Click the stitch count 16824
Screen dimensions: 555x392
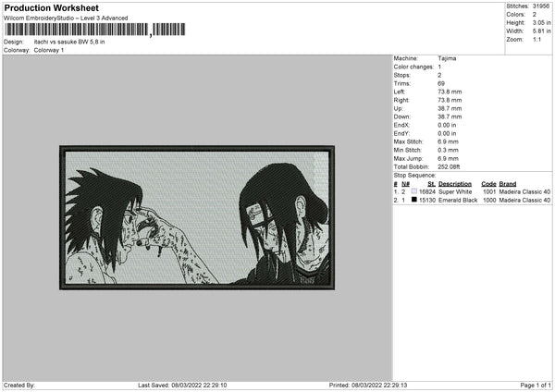(x=427, y=191)
